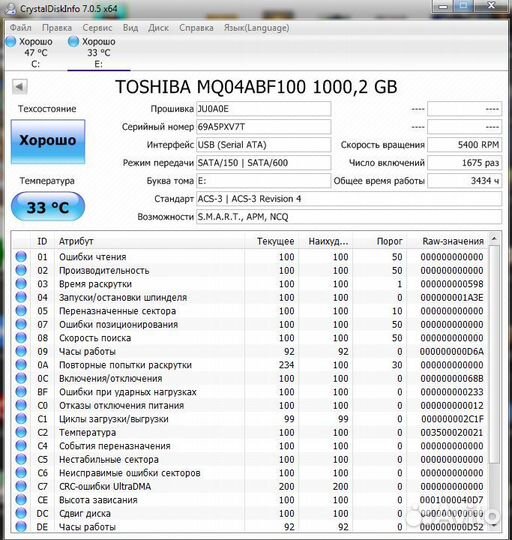Select the current value 234
This screenshot has width=512, height=540.
click(286, 365)
